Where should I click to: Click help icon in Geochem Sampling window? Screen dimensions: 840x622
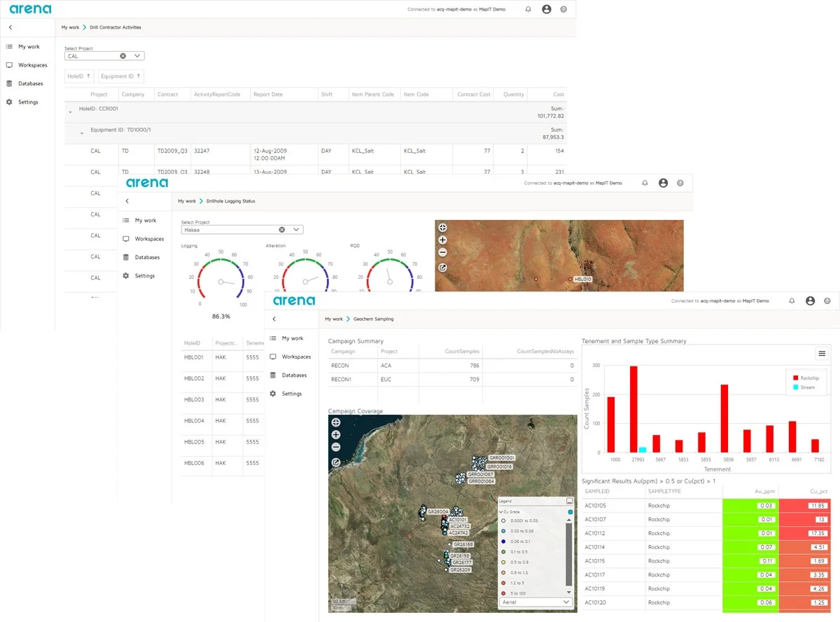[x=827, y=300]
